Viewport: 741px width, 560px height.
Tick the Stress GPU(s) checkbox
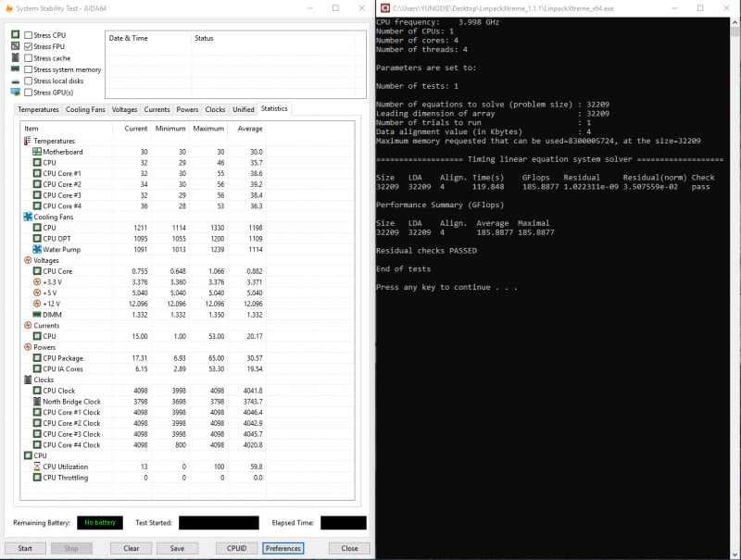tap(28, 93)
